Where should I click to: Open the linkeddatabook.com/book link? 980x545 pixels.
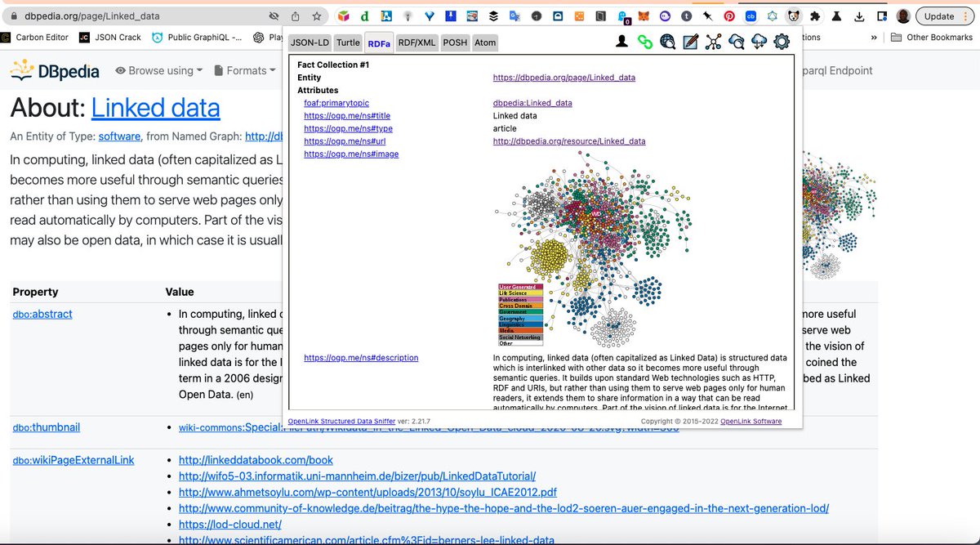(x=256, y=460)
